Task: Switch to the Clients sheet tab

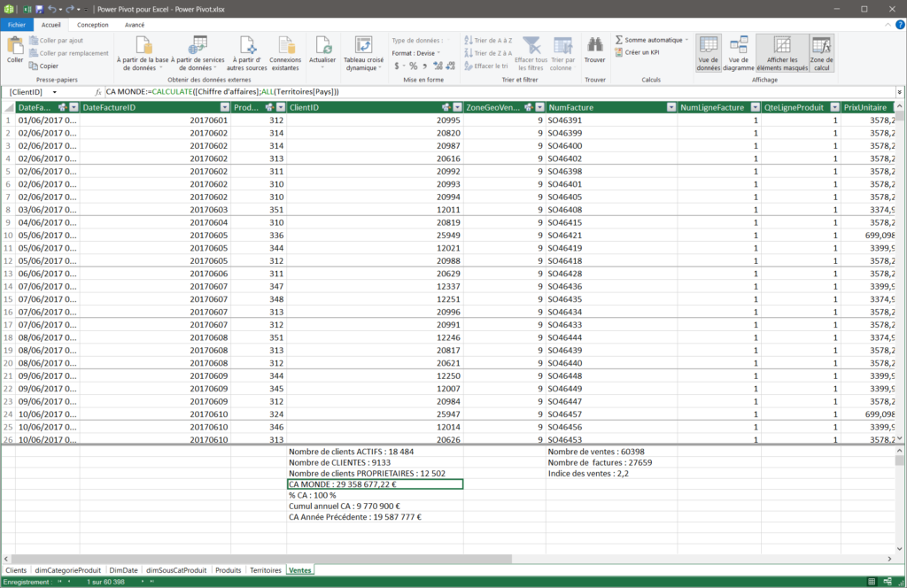Action: (16, 570)
